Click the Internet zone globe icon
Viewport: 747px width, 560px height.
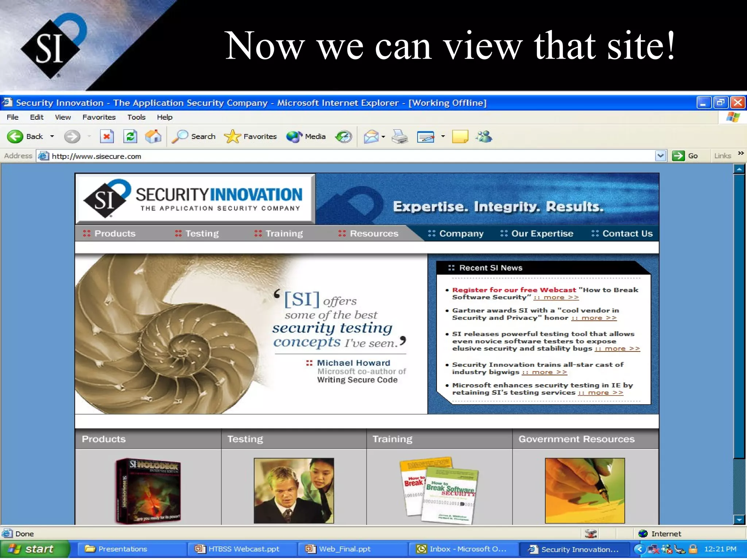[x=643, y=533]
